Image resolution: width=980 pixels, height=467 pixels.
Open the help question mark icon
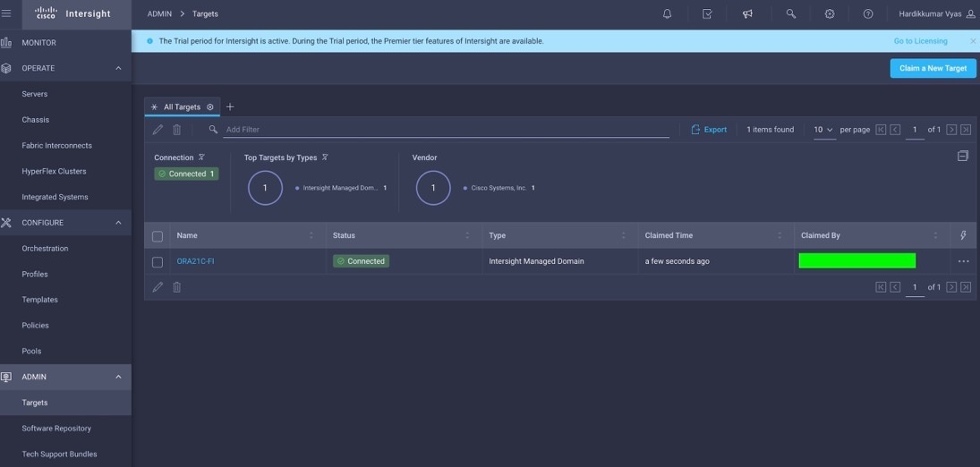tap(868, 13)
